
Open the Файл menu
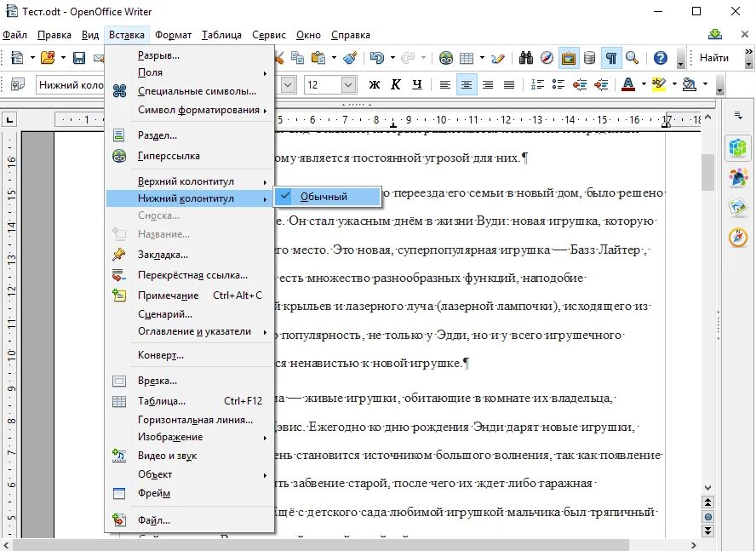(15, 35)
